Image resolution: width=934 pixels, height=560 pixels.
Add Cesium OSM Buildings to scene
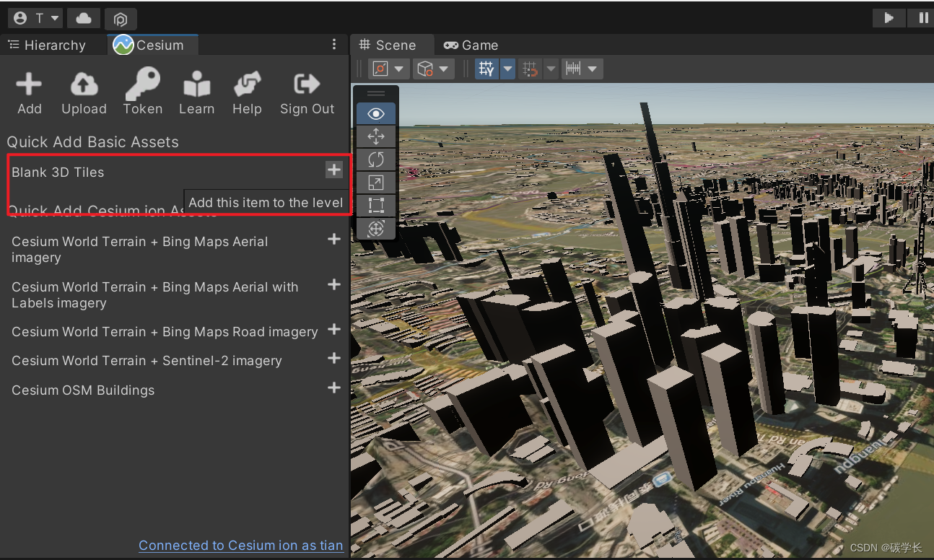(333, 388)
